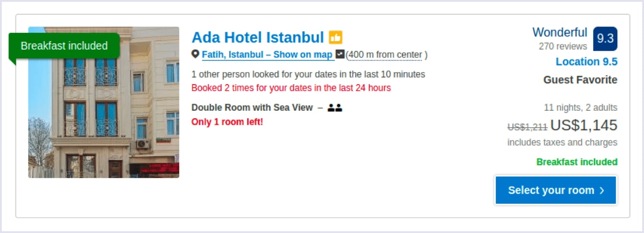Open the hotel building photo thumbnail

pos(104,102)
